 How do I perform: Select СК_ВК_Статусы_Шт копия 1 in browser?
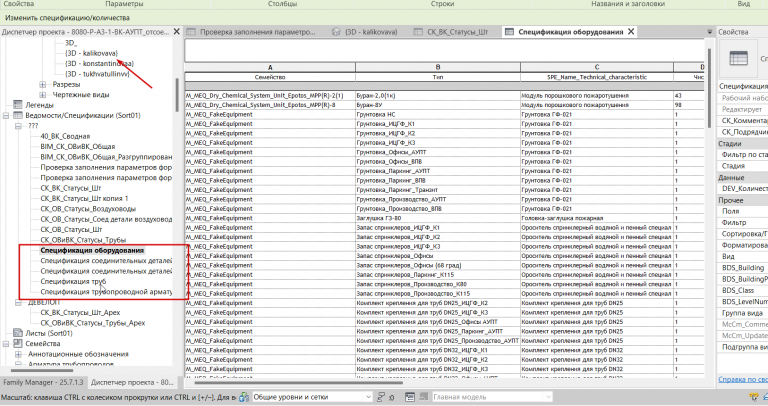84,198
